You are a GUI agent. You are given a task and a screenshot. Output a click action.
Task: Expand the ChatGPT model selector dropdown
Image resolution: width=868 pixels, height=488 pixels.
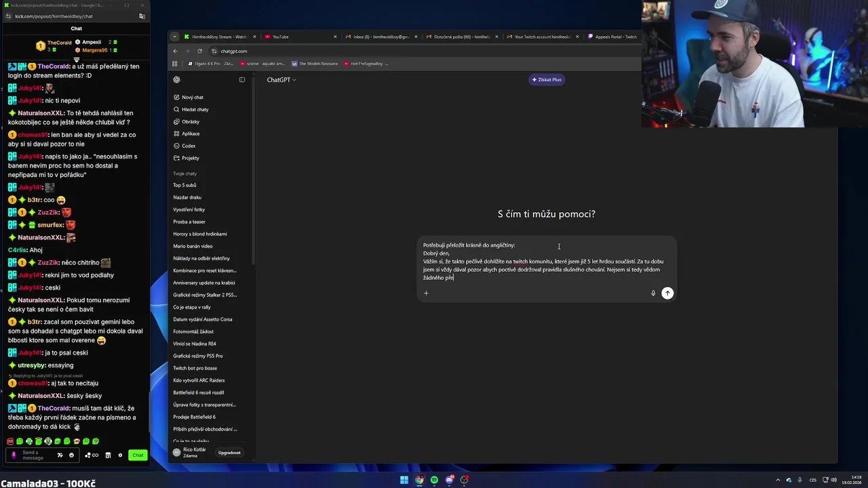coord(281,79)
